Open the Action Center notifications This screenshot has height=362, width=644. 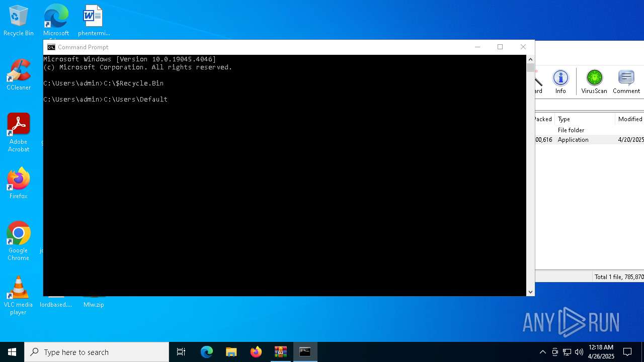click(x=627, y=352)
